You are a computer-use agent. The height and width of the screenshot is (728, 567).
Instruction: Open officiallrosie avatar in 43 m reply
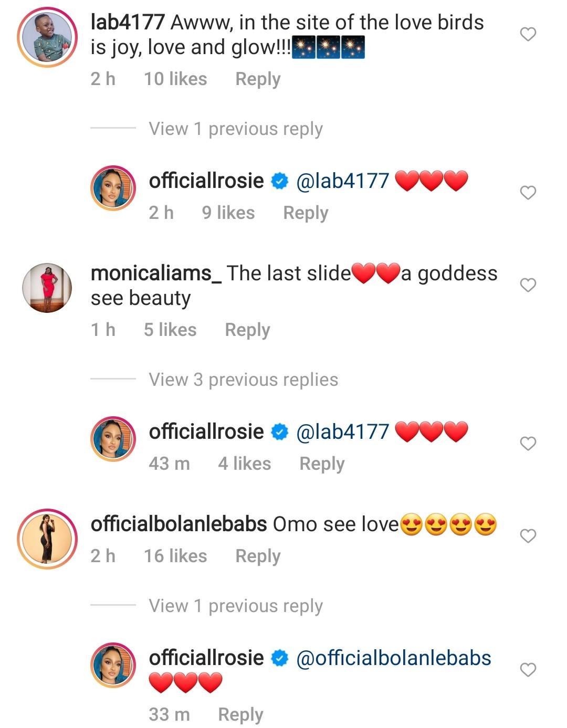pos(113,439)
